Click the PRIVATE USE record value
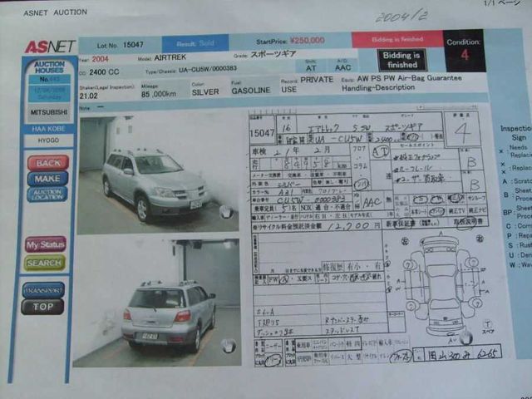 [x=307, y=85]
